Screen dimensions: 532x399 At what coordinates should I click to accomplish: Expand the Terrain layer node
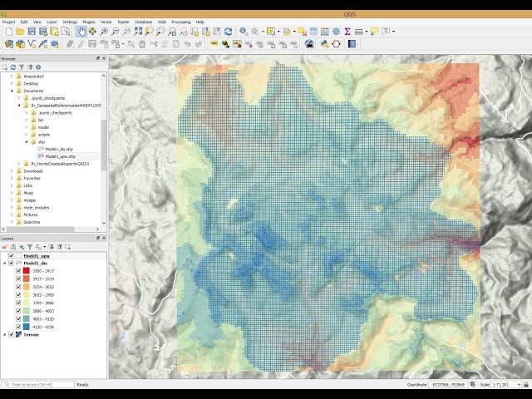(5, 335)
